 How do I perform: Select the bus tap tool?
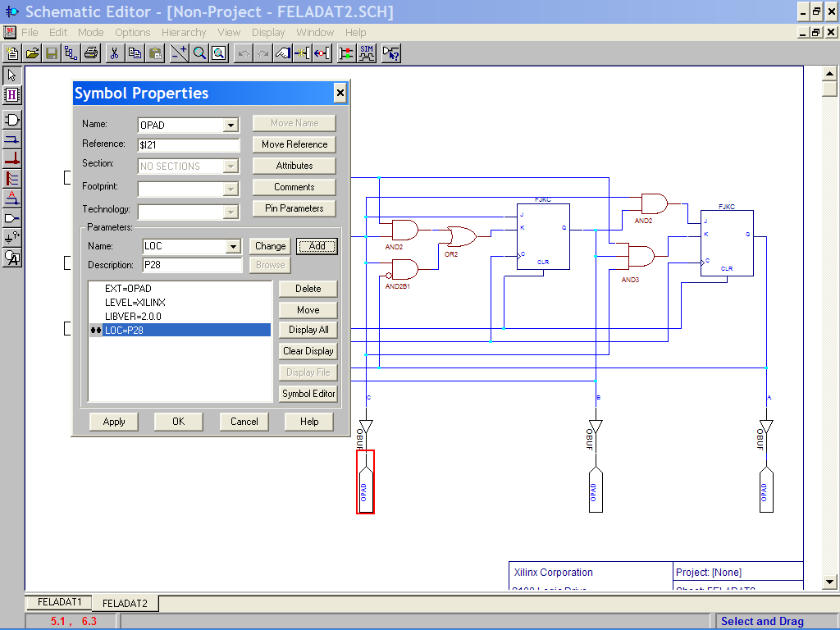tap(11, 178)
